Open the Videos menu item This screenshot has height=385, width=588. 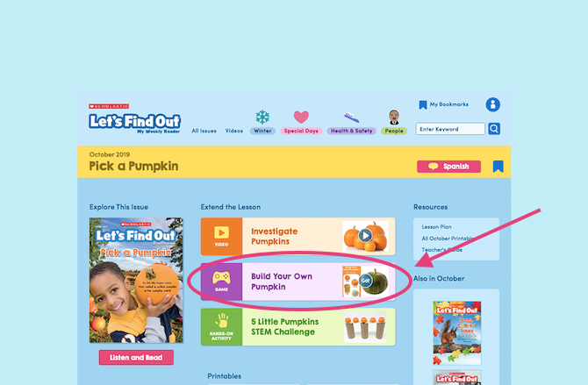pos(234,131)
